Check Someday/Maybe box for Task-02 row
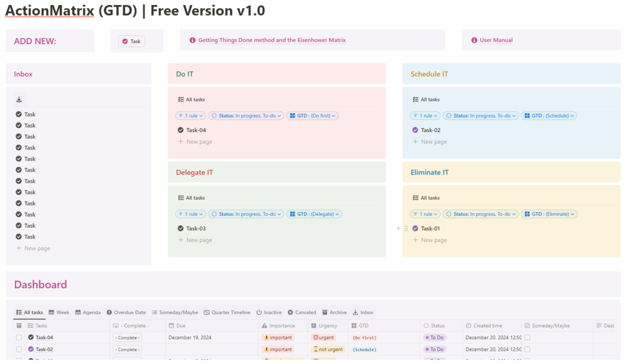This screenshot has height=364, width=626. click(x=527, y=349)
